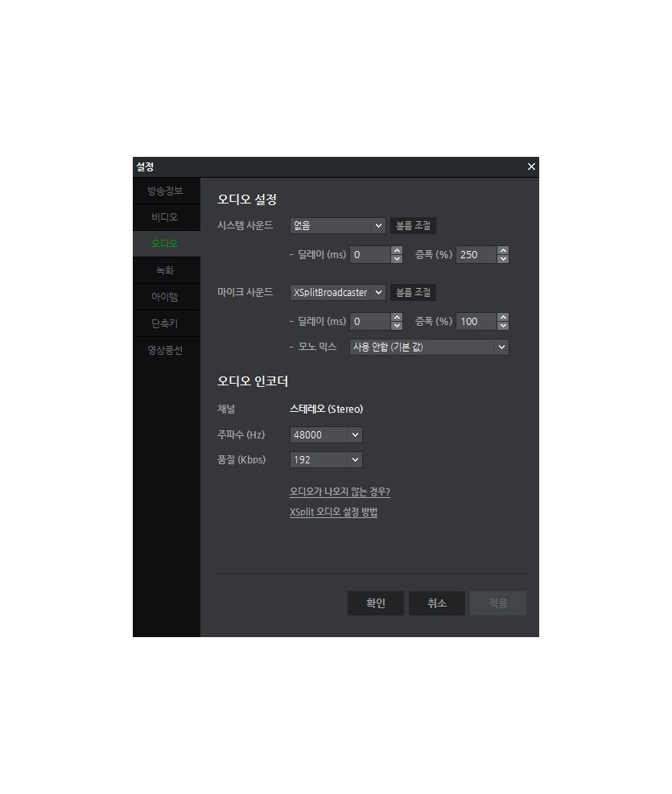The height and width of the screenshot is (794, 672).
Task: Open 주파수 (Hz) dropdown showing 48000
Action: 326,434
